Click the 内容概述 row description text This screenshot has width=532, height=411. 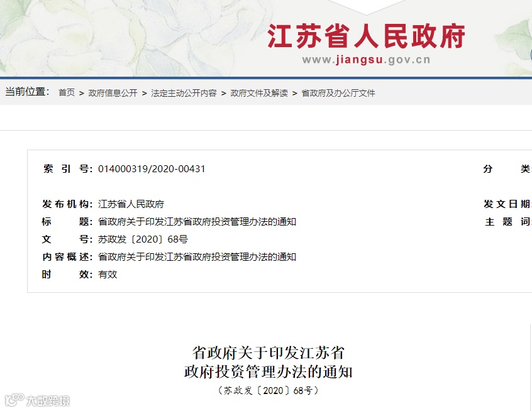tap(197, 257)
